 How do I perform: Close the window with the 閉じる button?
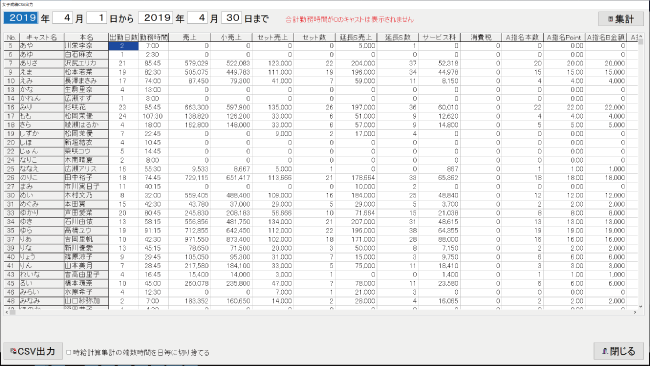coord(618,351)
